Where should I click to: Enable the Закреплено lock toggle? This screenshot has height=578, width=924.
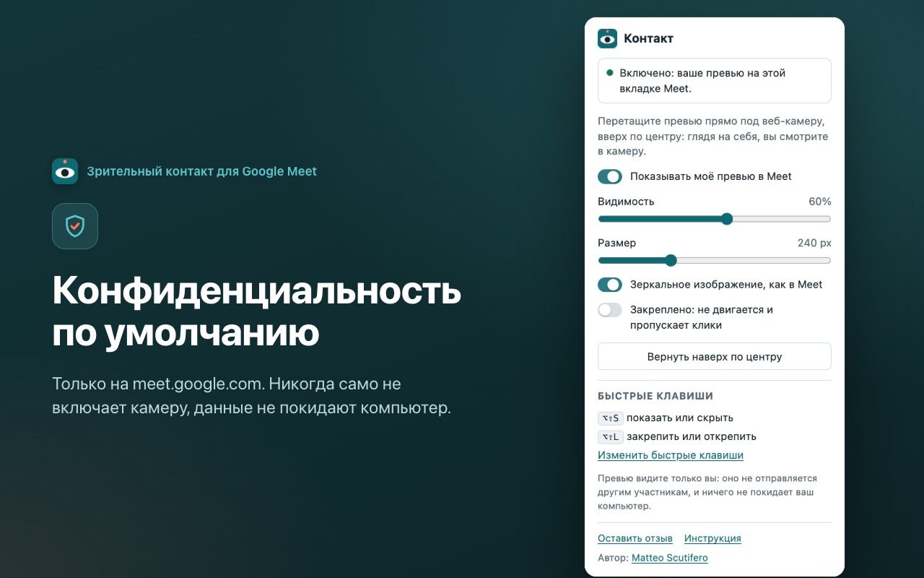[610, 310]
